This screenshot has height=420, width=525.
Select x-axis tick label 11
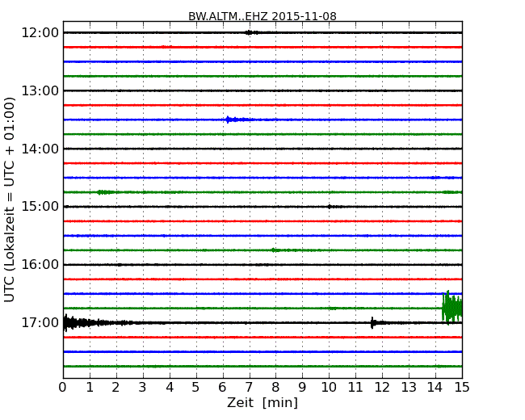click(x=355, y=388)
